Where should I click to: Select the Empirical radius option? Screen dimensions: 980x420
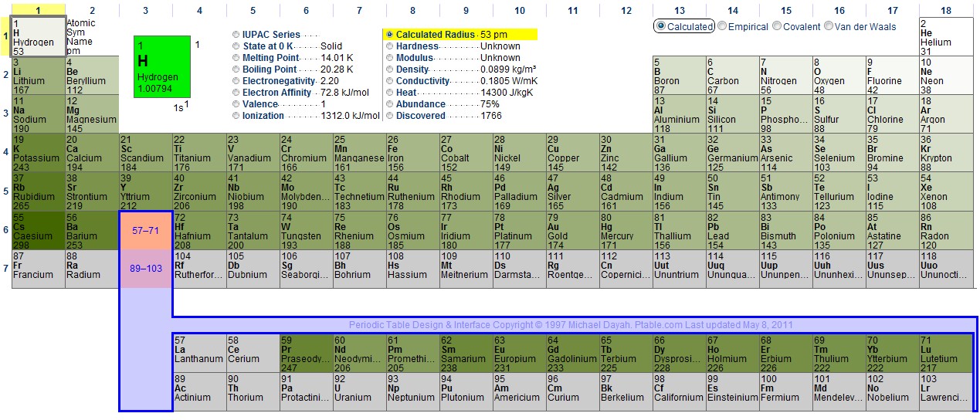[x=722, y=26]
